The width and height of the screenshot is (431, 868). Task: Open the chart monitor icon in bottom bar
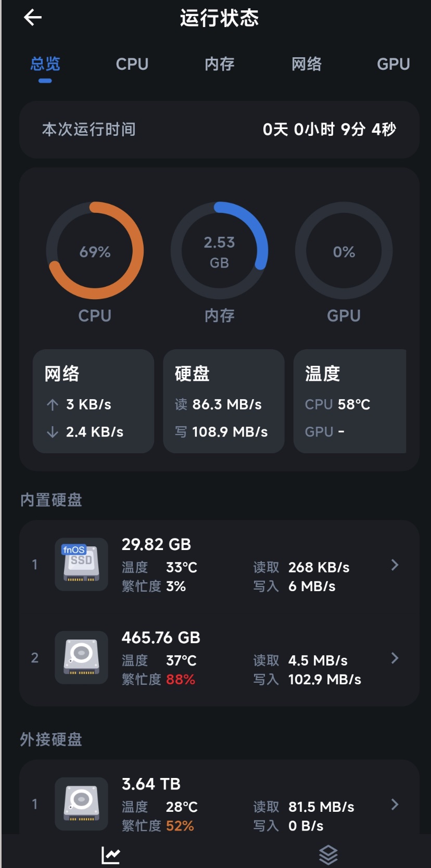[111, 854]
